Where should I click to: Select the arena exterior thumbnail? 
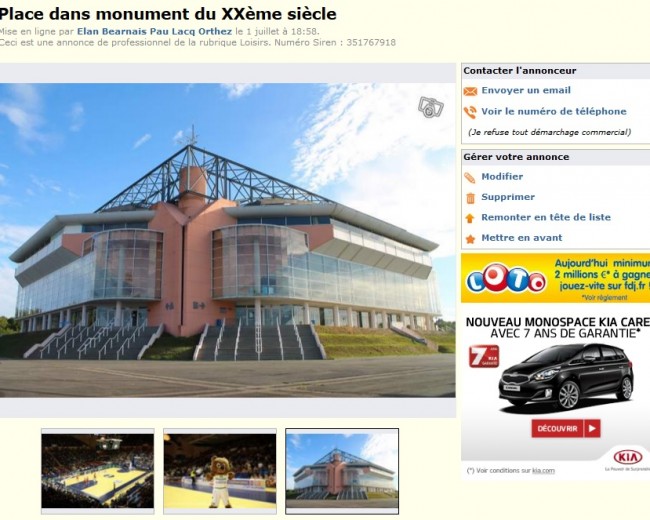click(x=342, y=471)
